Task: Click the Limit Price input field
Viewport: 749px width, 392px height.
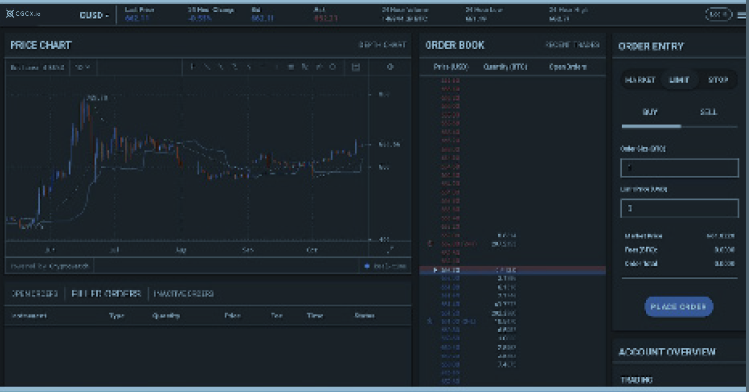Action: point(679,209)
